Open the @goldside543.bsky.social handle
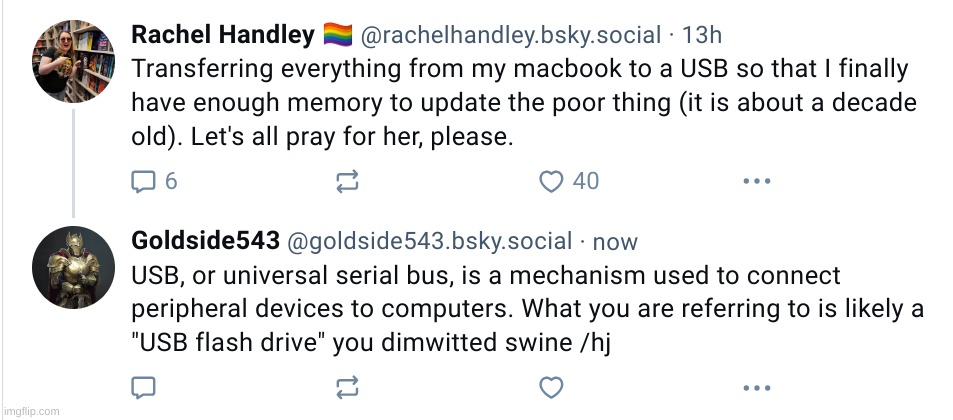Image resolution: width=953 pixels, height=420 pixels. (429, 241)
